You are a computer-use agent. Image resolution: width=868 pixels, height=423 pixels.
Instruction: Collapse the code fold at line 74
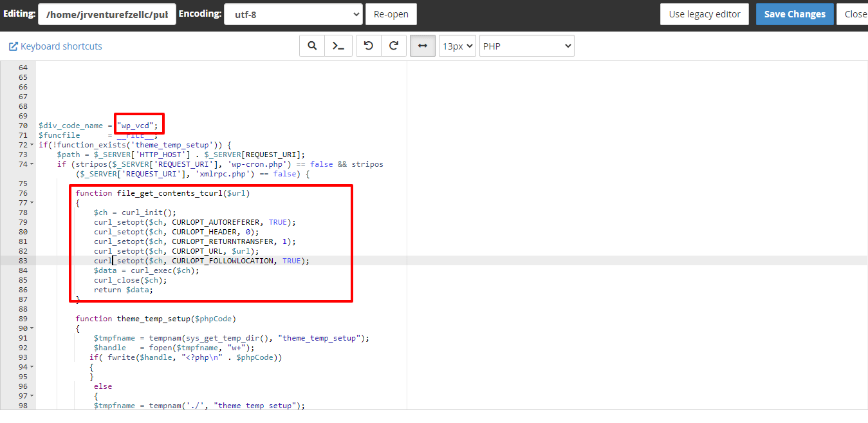point(33,164)
